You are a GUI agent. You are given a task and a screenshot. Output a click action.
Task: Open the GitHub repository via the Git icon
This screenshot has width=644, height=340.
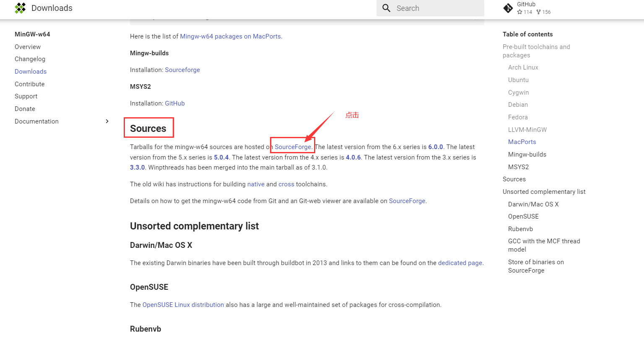[508, 8]
